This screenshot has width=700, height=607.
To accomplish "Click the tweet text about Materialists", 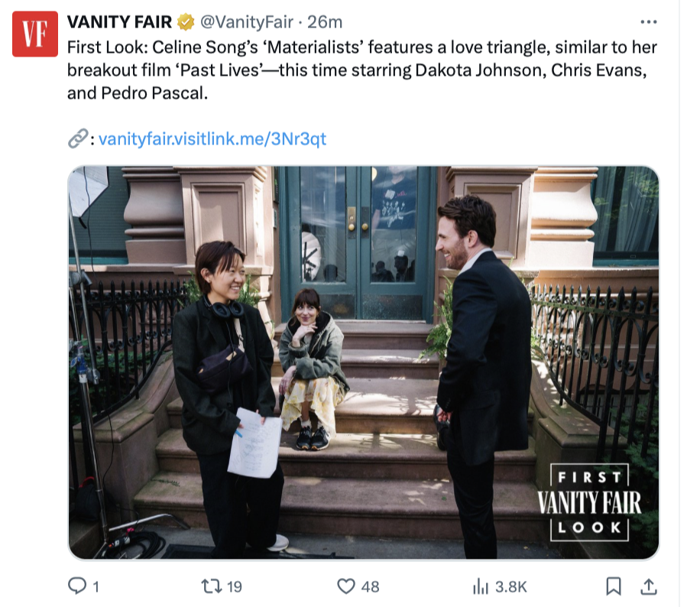I will pyautogui.click(x=362, y=70).
